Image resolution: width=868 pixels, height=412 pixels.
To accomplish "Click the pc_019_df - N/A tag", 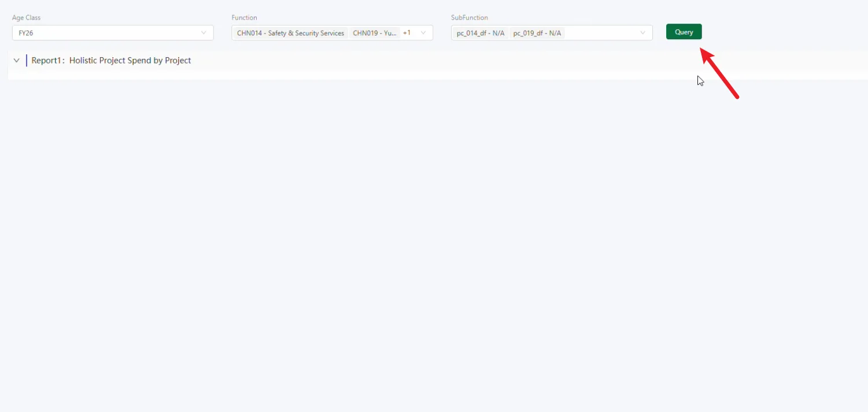I will pyautogui.click(x=537, y=34).
